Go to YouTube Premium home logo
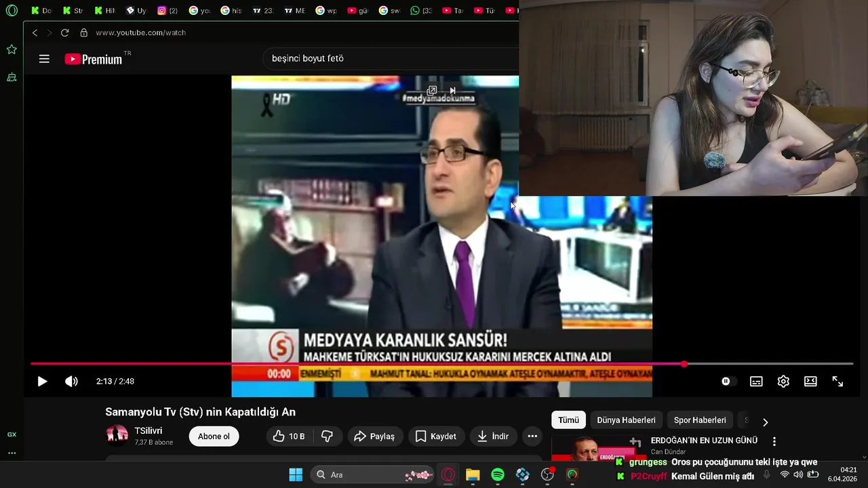Screen dimensions: 868x488 tap(94, 59)
